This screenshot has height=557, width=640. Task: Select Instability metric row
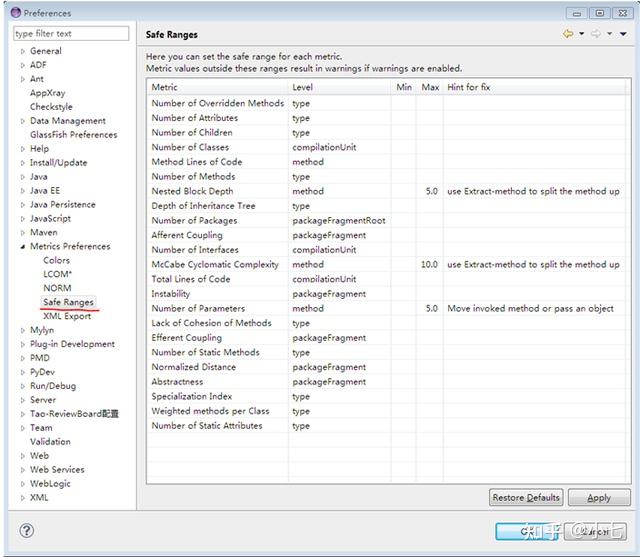[x=386, y=294]
